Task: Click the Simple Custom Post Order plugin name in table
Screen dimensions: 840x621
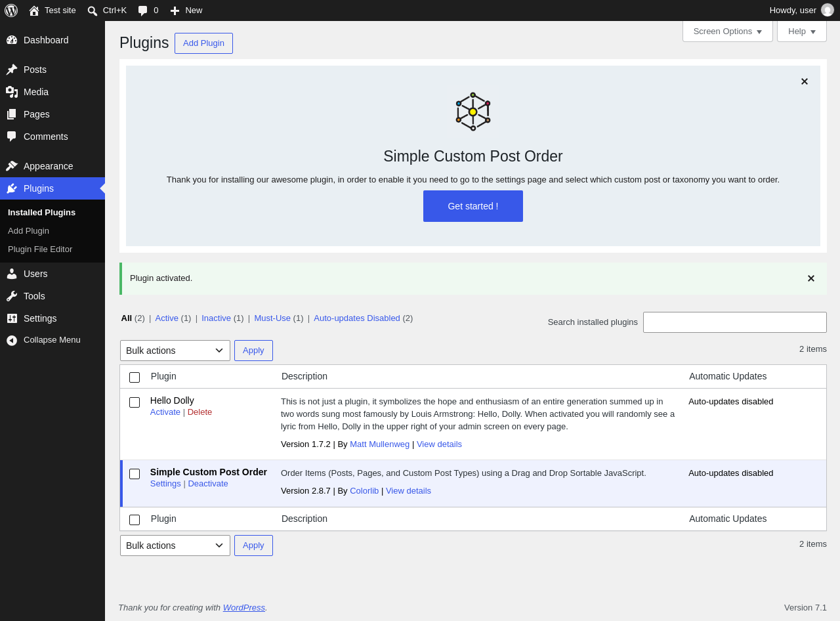Action: (x=209, y=472)
